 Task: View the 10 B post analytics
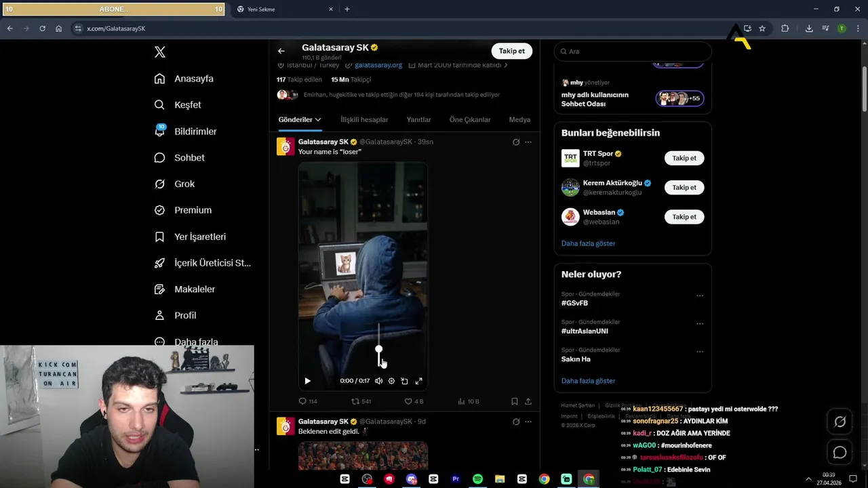[x=468, y=401]
